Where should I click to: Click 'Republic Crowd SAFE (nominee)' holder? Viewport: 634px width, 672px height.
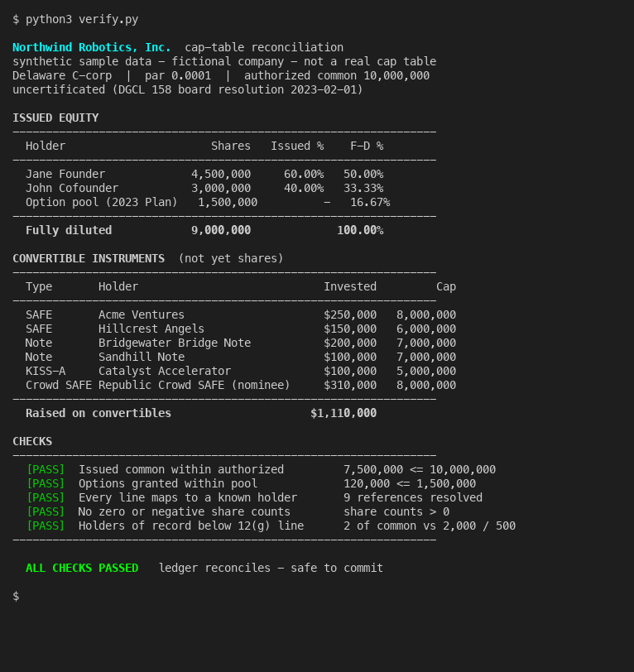coord(195,386)
